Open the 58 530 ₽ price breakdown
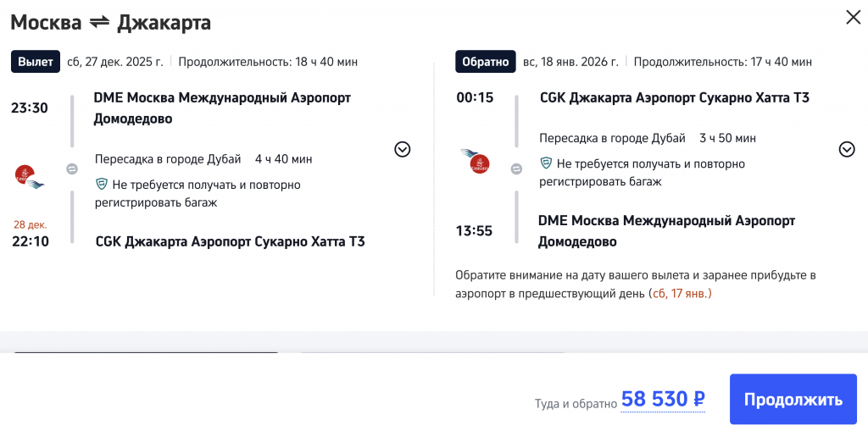 coord(663,399)
